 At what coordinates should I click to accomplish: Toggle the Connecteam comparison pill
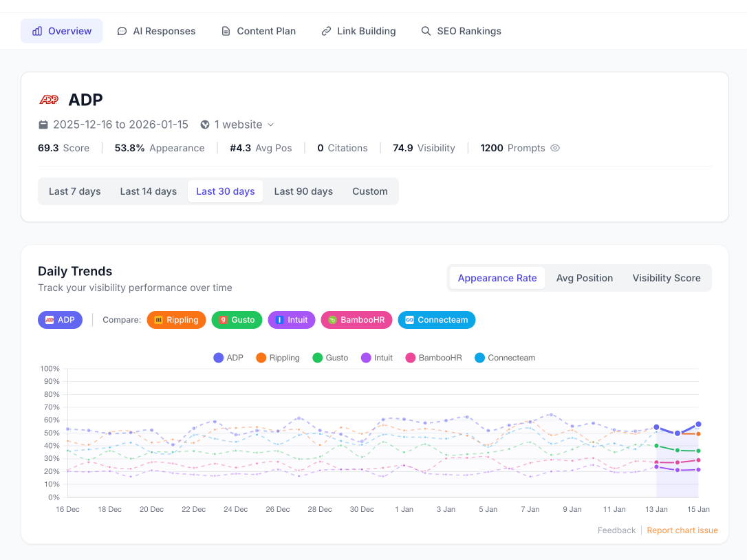click(436, 319)
